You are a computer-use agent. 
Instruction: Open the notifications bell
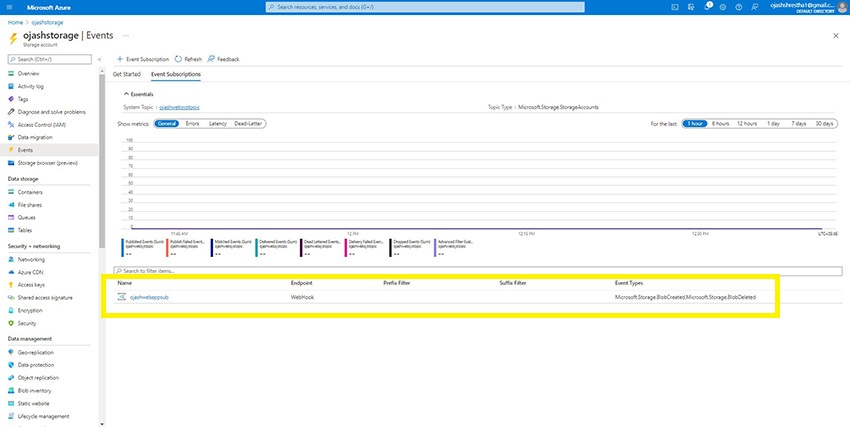(x=707, y=7)
